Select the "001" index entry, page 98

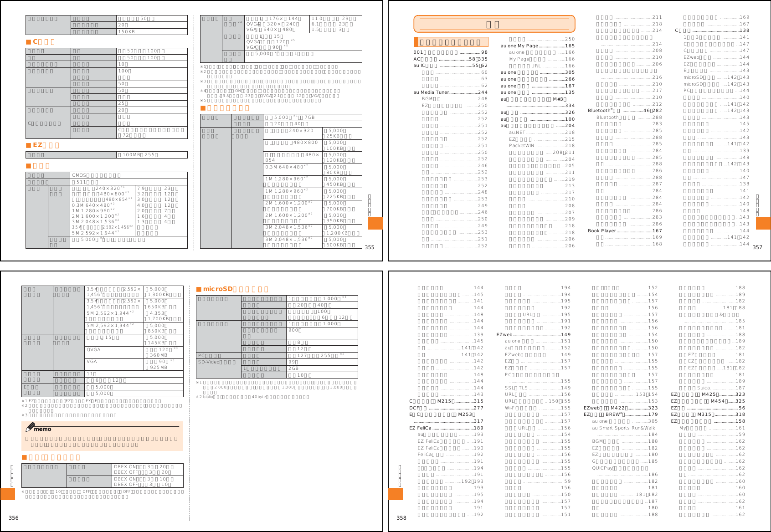pyautogui.click(x=450, y=52)
